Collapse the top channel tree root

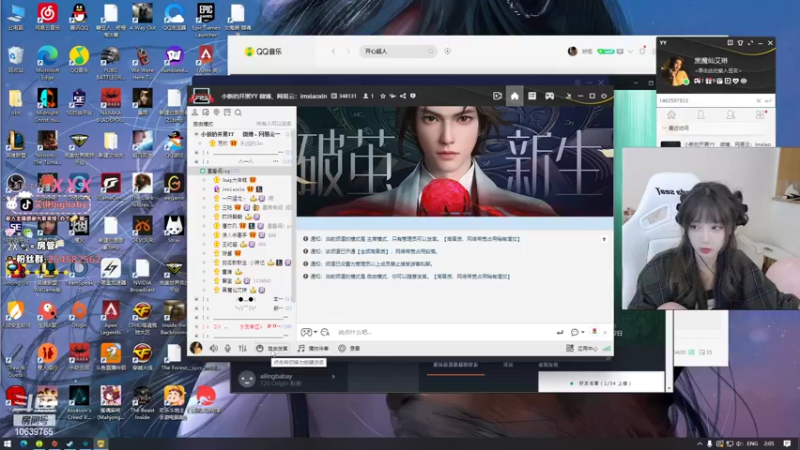(196, 134)
